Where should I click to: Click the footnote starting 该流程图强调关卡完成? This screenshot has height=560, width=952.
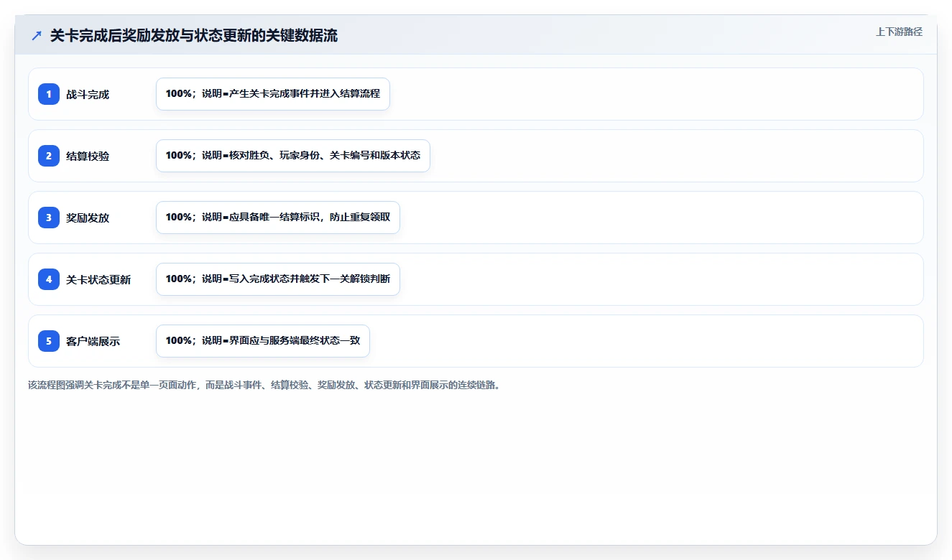point(264,385)
